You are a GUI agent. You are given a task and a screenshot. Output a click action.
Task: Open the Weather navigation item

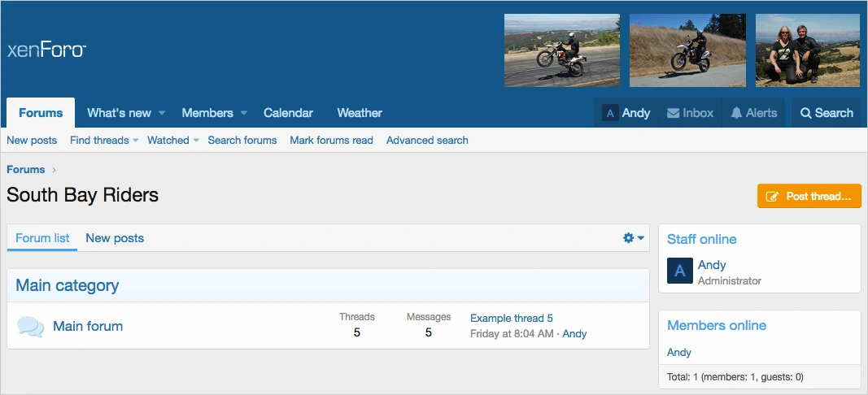[x=360, y=113]
